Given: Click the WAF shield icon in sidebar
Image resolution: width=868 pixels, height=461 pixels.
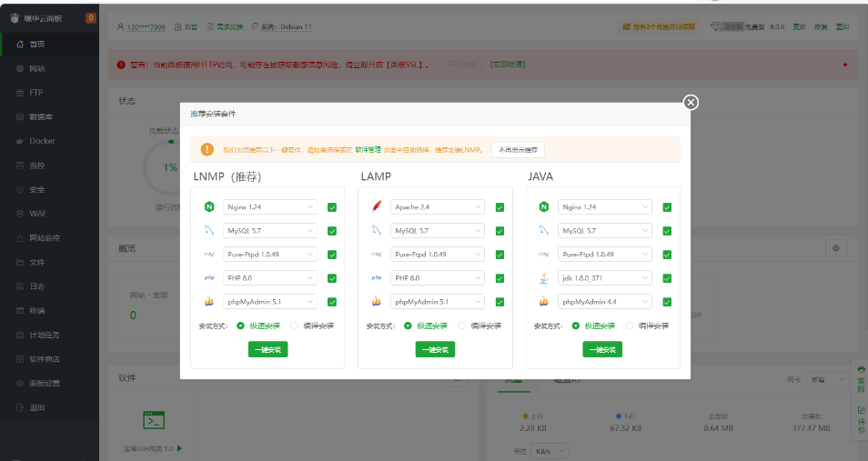Looking at the screenshot, I should (20, 214).
